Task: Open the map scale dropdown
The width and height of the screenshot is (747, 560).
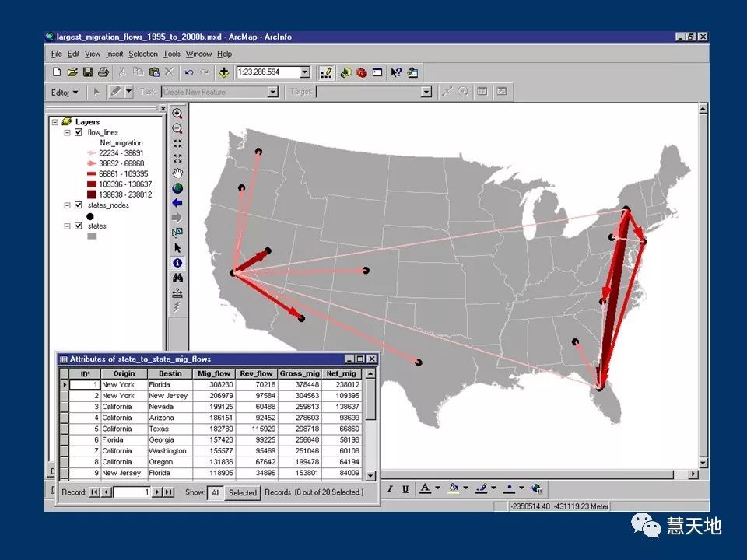Action: [x=304, y=72]
